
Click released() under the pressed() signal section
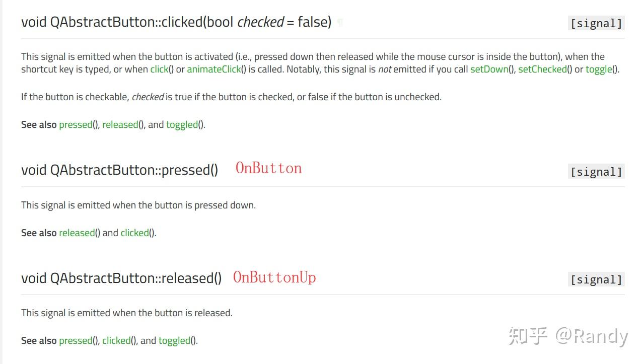pos(77,233)
